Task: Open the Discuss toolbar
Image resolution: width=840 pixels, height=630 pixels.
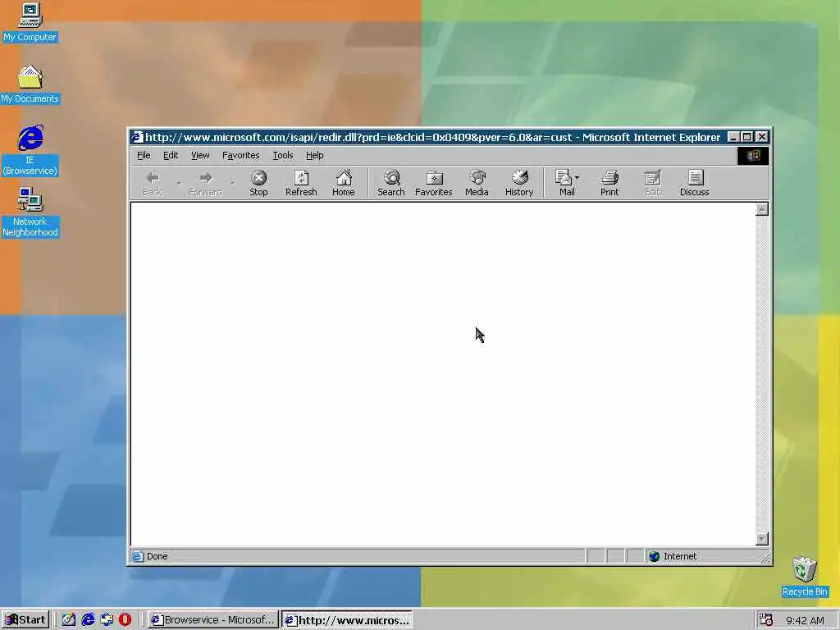Action: pos(694,183)
